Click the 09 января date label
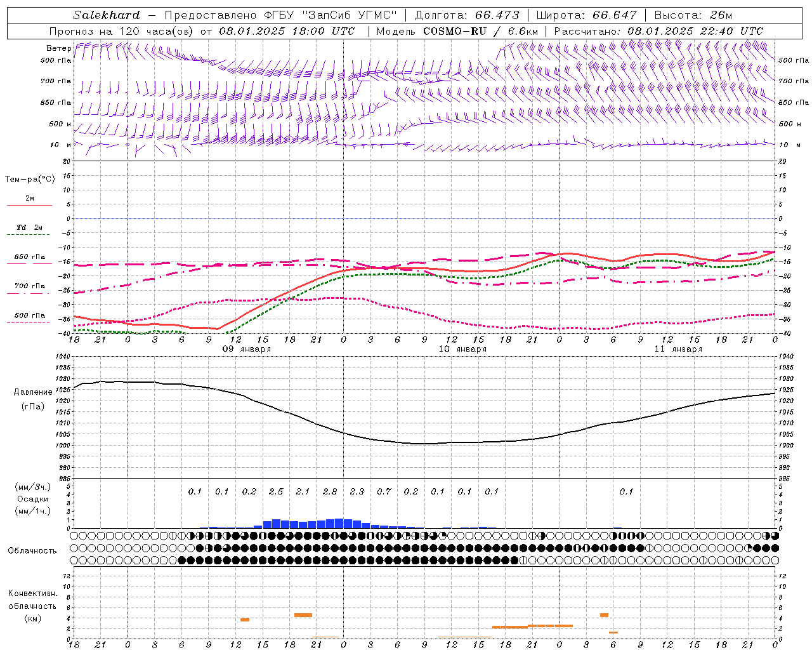 coord(246,349)
